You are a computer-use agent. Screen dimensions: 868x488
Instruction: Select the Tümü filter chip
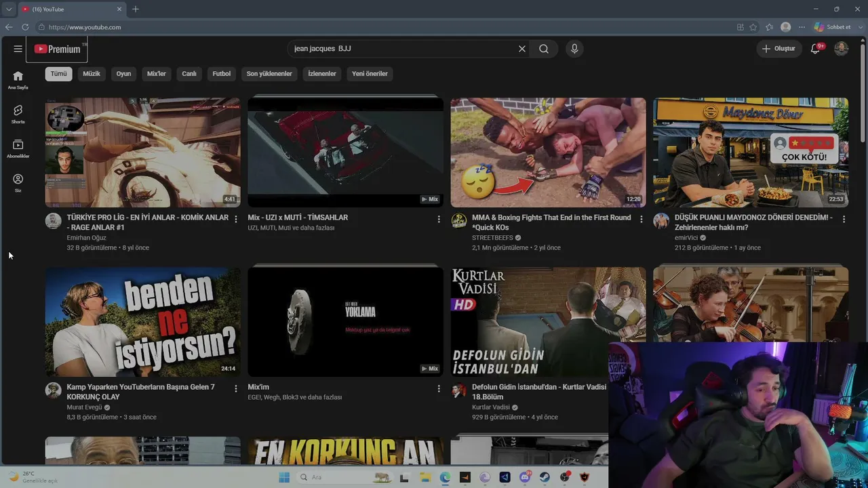tap(59, 74)
